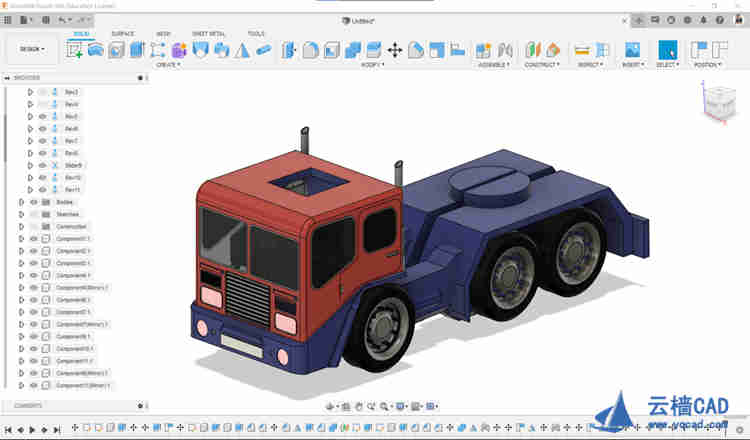Choose the Shell tool icon

pos(331,50)
